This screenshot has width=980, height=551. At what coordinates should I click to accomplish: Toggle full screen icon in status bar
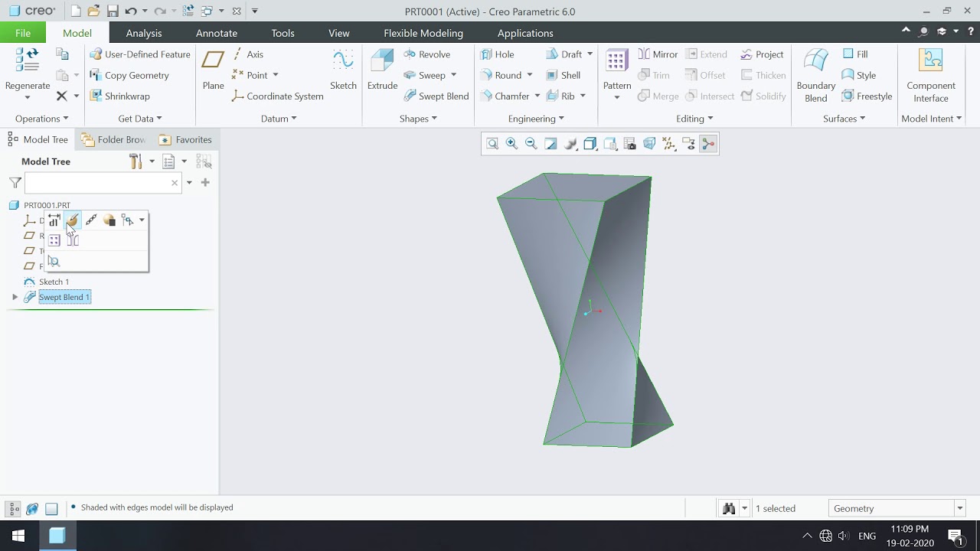(x=51, y=508)
